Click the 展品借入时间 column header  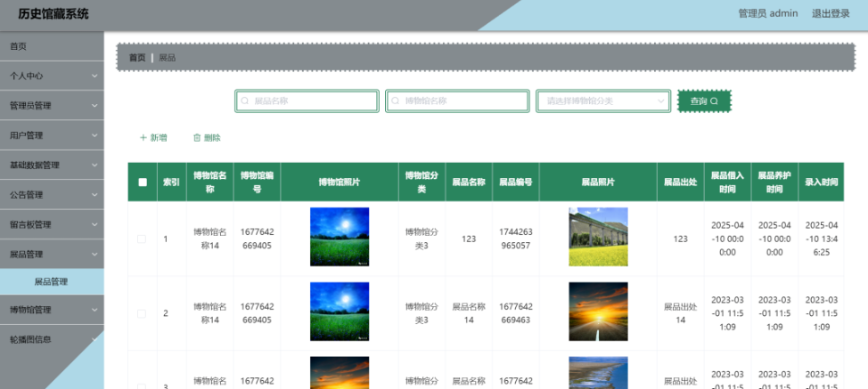(727, 182)
